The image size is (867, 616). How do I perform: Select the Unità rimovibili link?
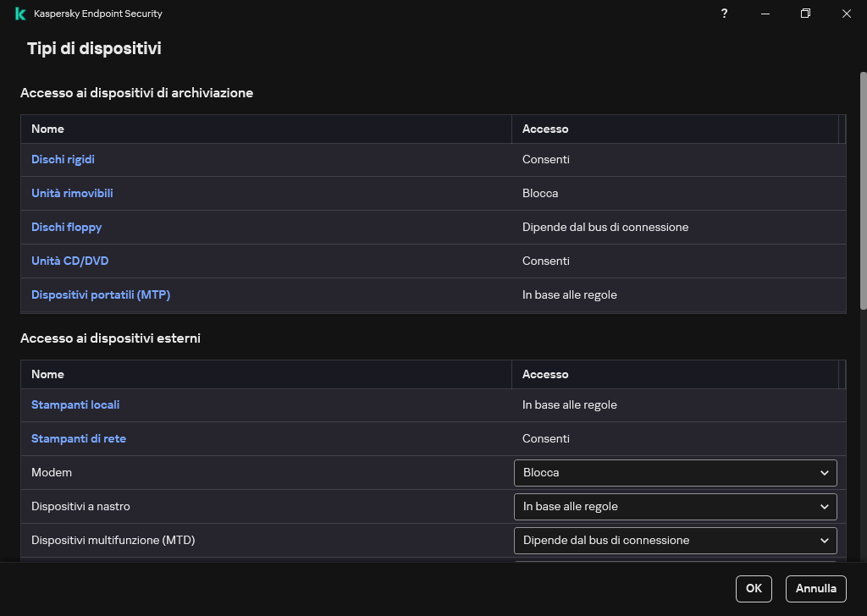point(72,193)
